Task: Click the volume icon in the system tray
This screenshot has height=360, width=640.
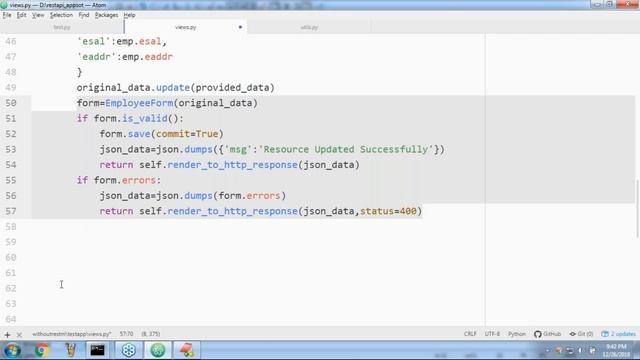Action: click(580, 351)
